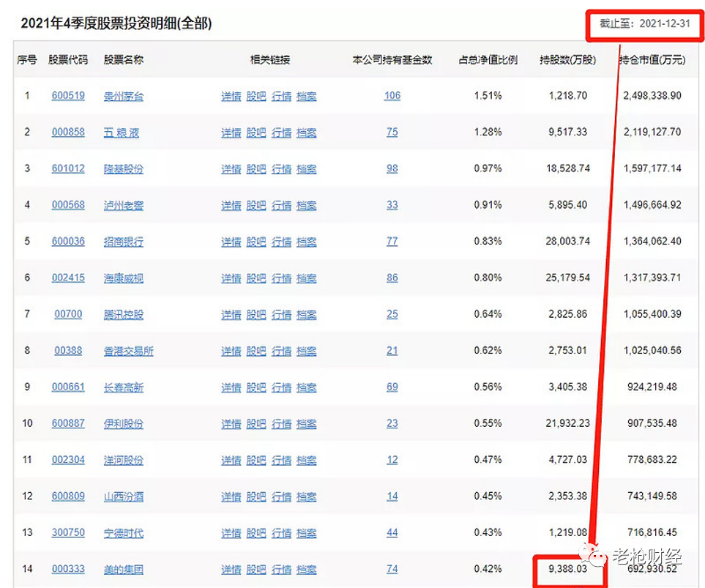
Task: Click fund count 69 link
Action: [x=392, y=387]
